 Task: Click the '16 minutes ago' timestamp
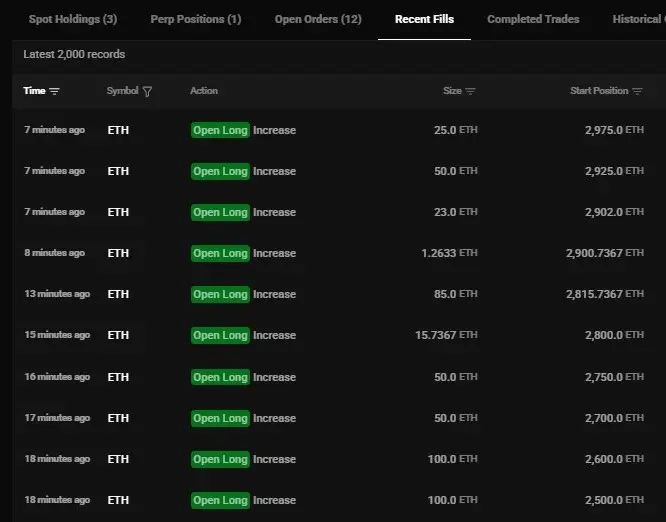point(57,377)
